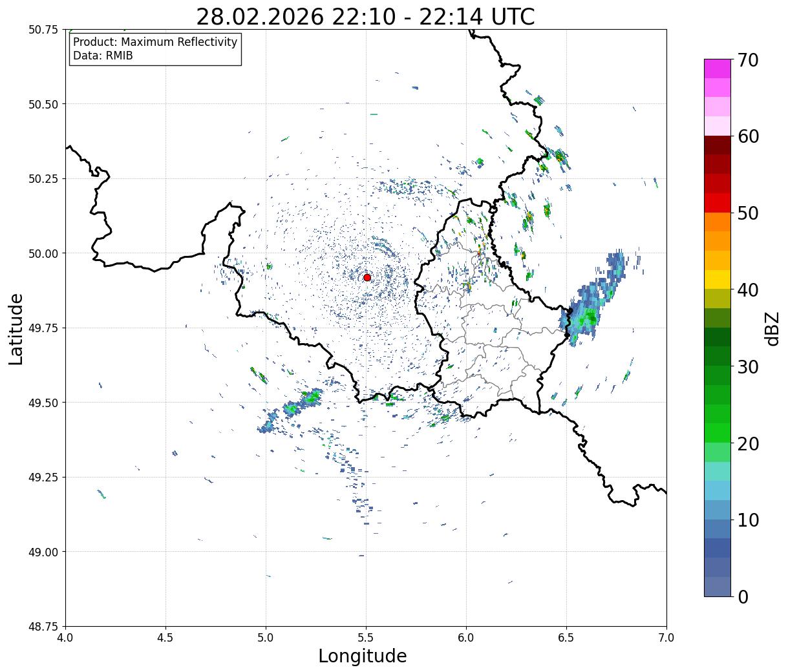Click the longitude tick label 4.5

pos(165,637)
